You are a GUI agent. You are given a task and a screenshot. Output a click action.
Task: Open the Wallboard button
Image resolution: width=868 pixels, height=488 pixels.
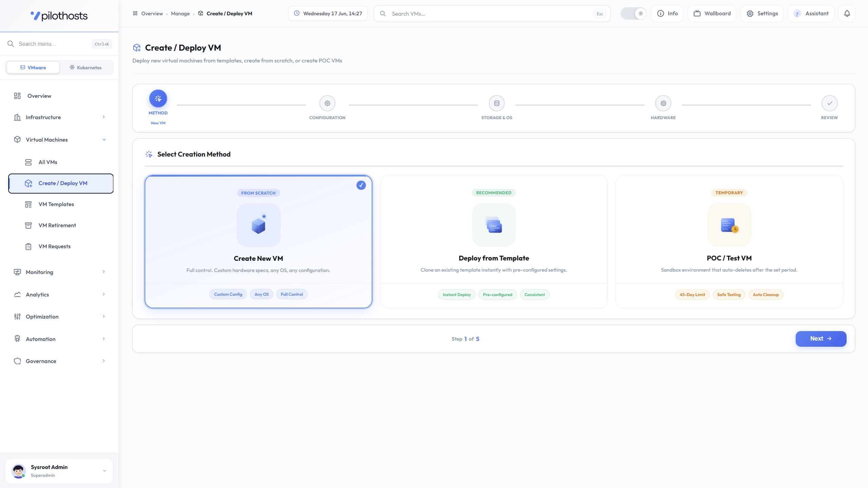pos(712,14)
